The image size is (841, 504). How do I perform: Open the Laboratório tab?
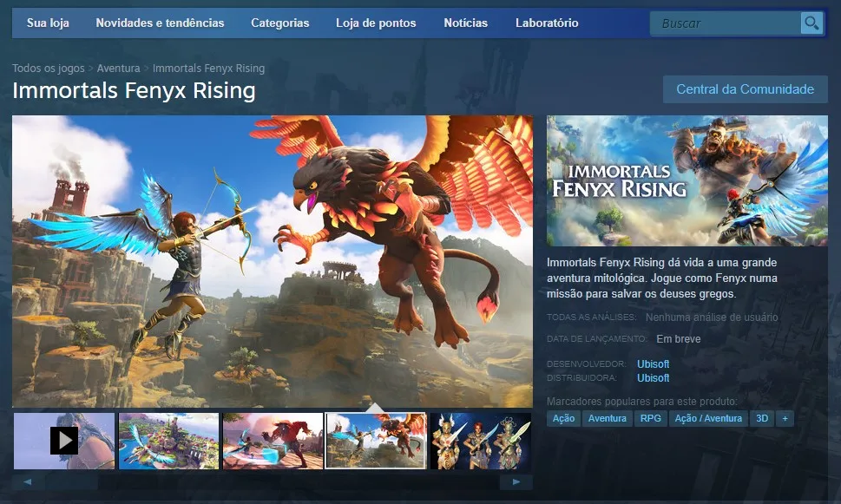547,23
